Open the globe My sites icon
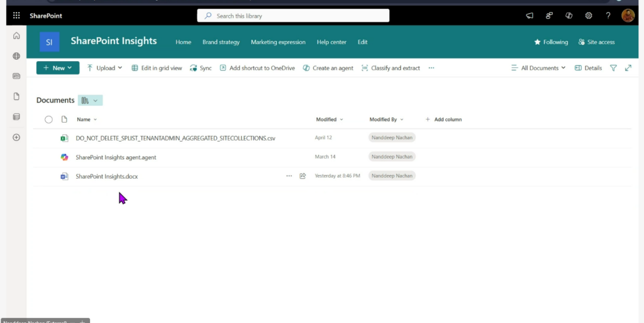The width and height of the screenshot is (644, 323). pos(16,56)
